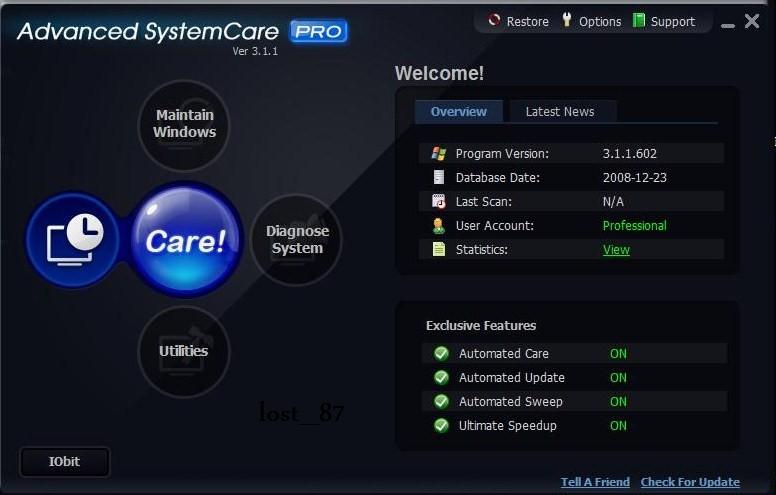Open Options via the wrench icon

[x=567, y=21]
